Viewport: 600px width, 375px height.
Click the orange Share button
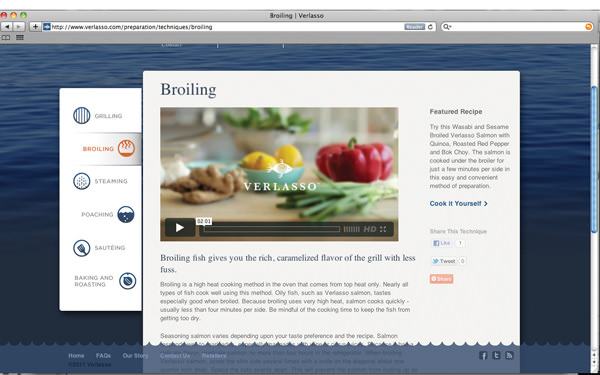pos(442,279)
